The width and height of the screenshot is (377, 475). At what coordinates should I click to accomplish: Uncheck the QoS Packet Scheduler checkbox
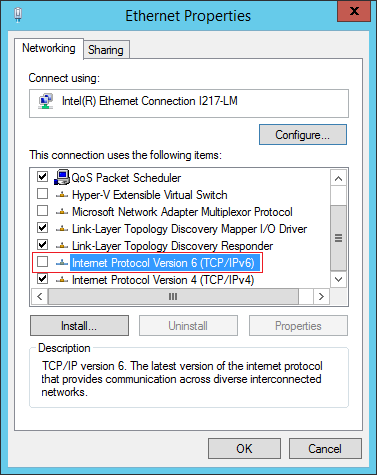pos(42,176)
